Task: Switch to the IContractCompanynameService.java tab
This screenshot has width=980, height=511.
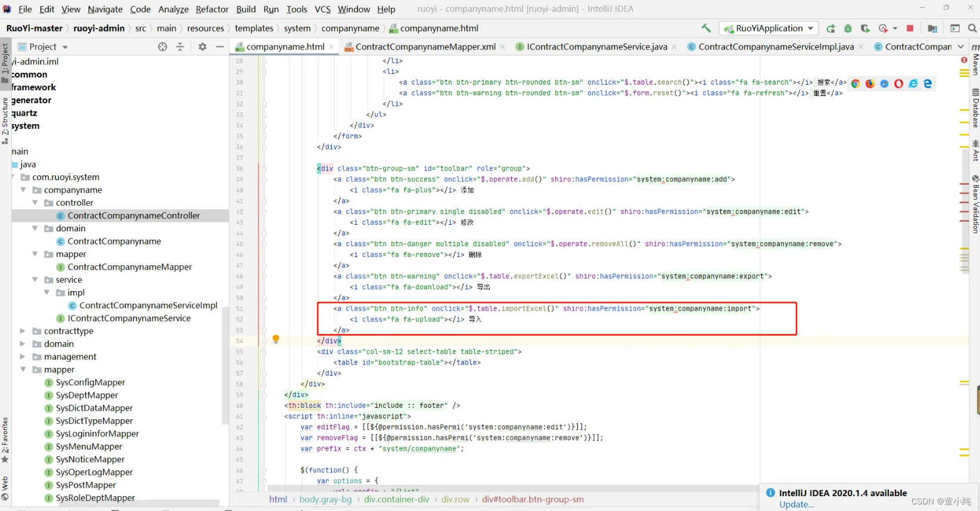Action: point(596,47)
